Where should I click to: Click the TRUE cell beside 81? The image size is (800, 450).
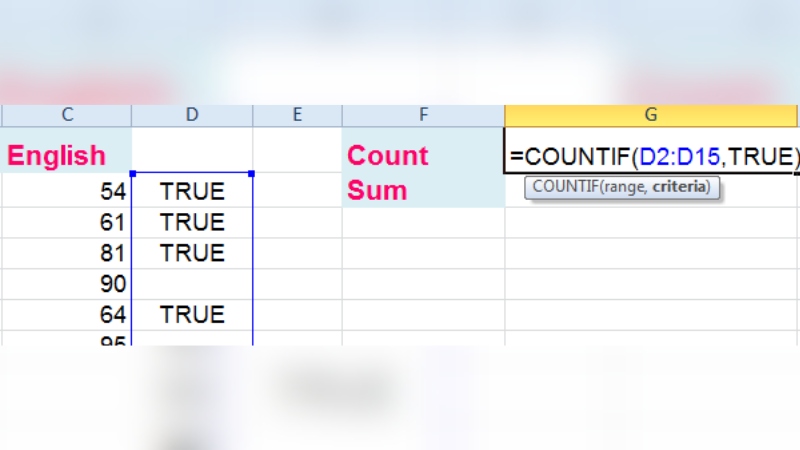pyautogui.click(x=192, y=253)
